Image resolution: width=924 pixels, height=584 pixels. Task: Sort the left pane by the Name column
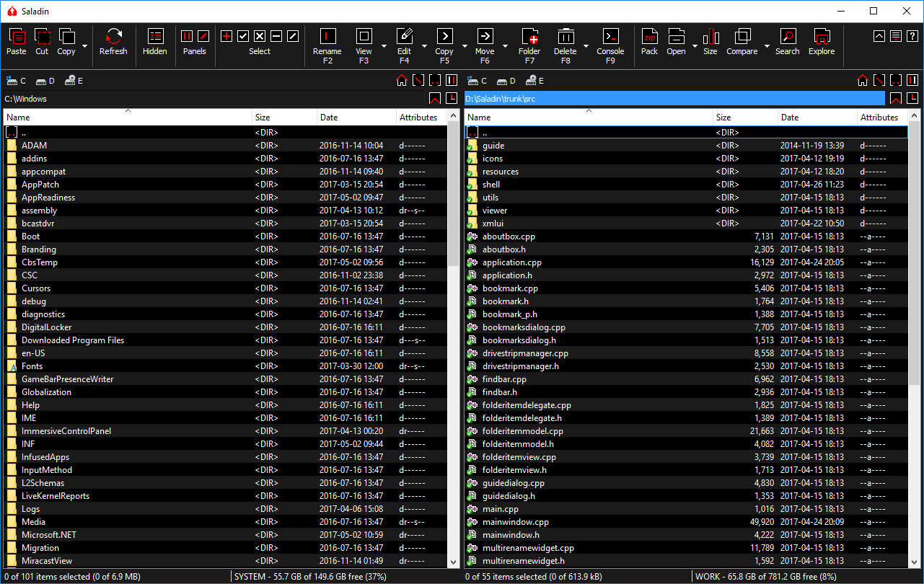[128, 117]
